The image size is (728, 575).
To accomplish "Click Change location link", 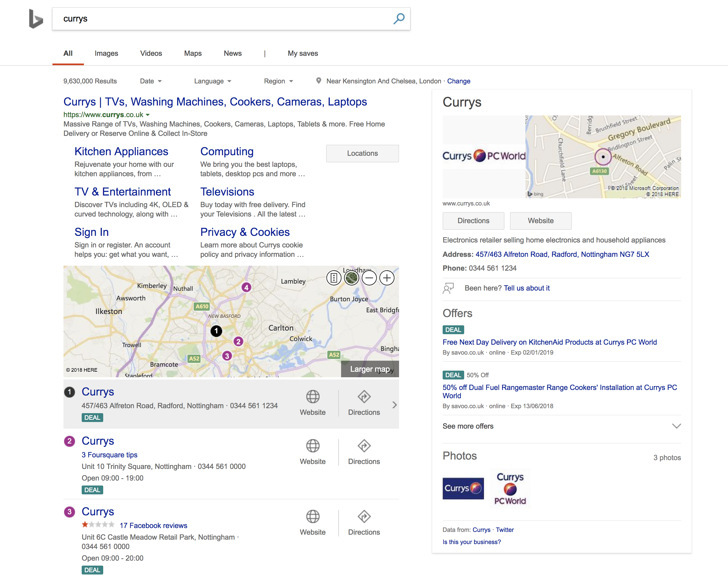I will coord(459,81).
